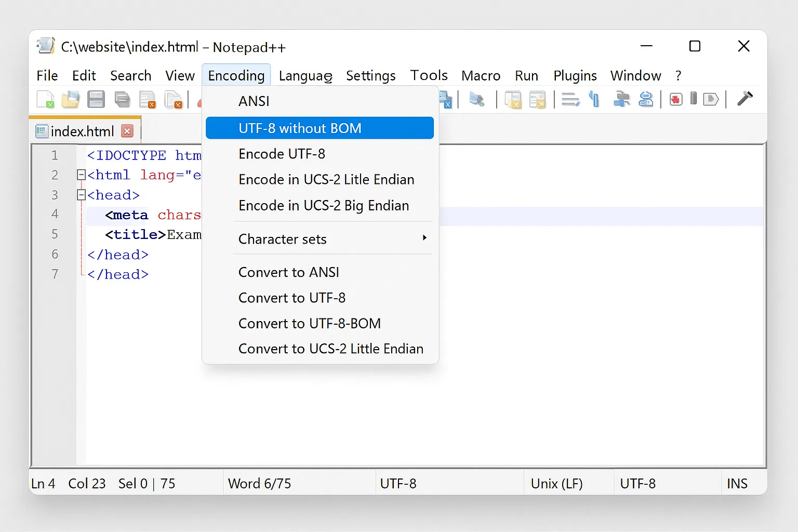
Task: Choose Encode in UCS-2 Little Endian
Action: [x=320, y=179]
